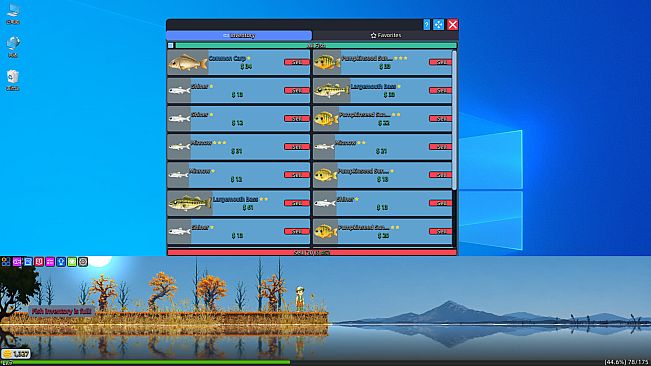Click the three-star Minnow image
Viewport: 651px width, 366px height.
[179, 147]
